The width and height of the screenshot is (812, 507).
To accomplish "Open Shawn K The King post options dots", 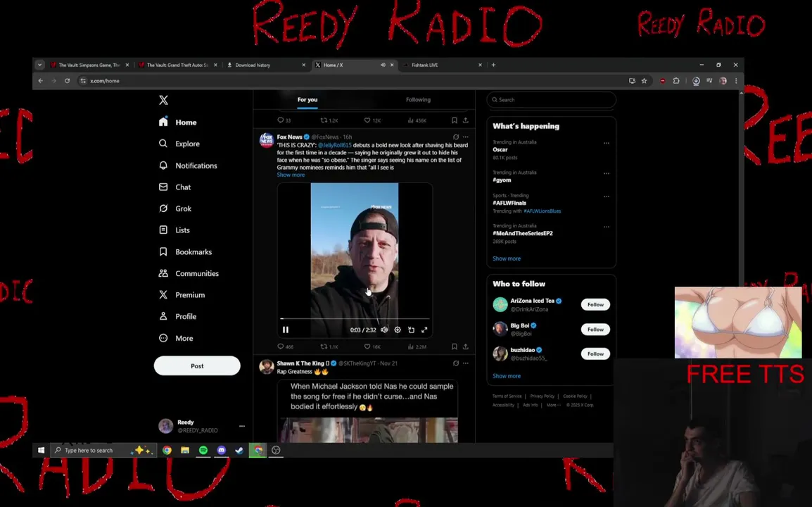I will [466, 363].
